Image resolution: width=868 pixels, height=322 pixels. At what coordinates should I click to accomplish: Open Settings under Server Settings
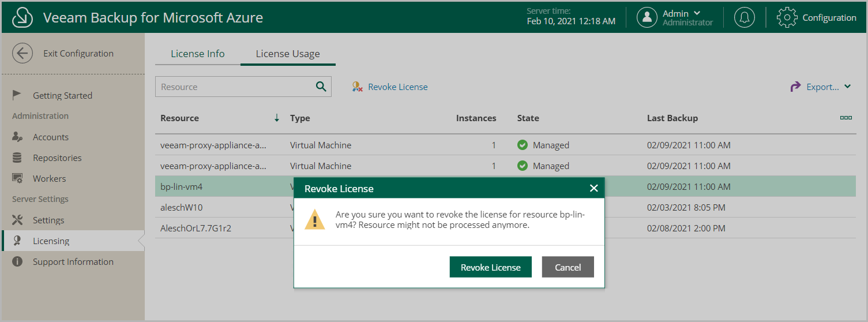[x=48, y=220]
